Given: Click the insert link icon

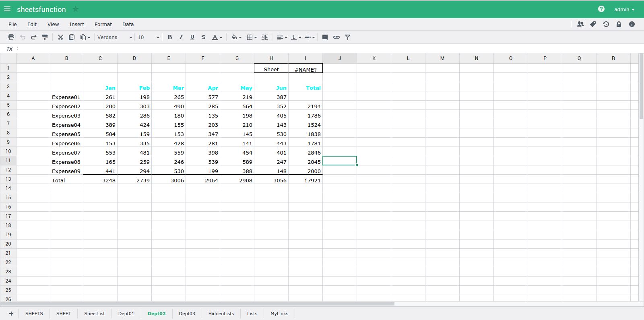Looking at the screenshot, I should coord(336,37).
